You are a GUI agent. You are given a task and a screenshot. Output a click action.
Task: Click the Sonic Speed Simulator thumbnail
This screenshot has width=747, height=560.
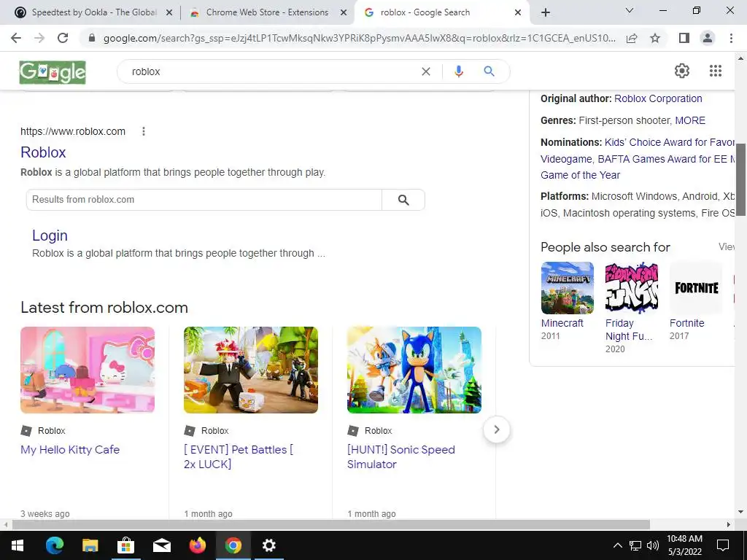coord(414,370)
